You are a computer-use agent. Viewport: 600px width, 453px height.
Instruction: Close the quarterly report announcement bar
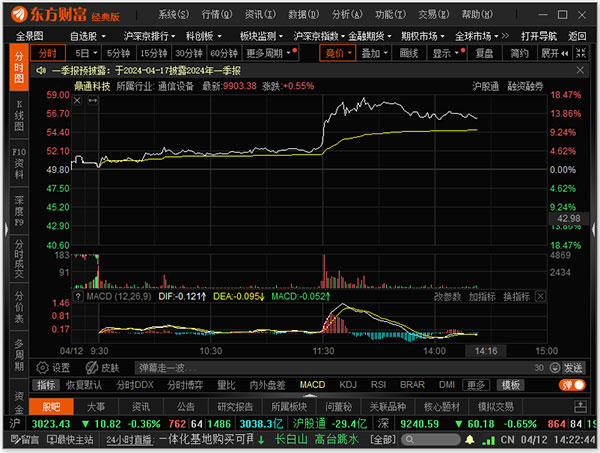coord(580,70)
